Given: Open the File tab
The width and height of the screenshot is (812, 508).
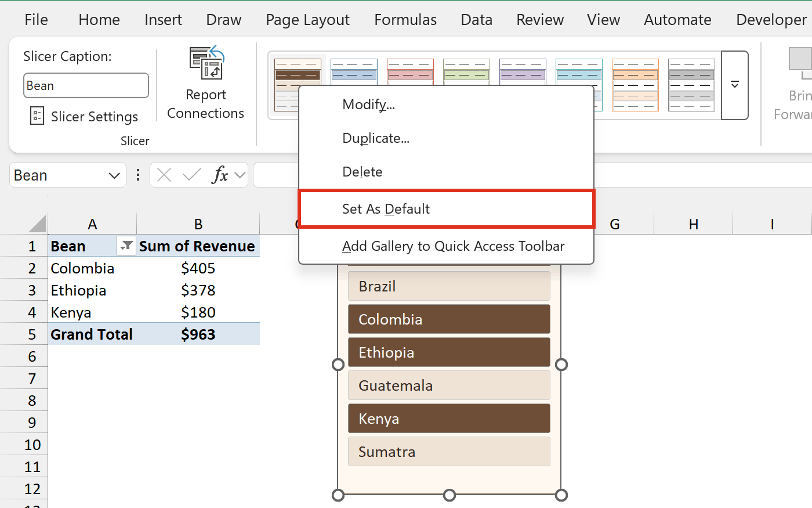Looking at the screenshot, I should [36, 20].
